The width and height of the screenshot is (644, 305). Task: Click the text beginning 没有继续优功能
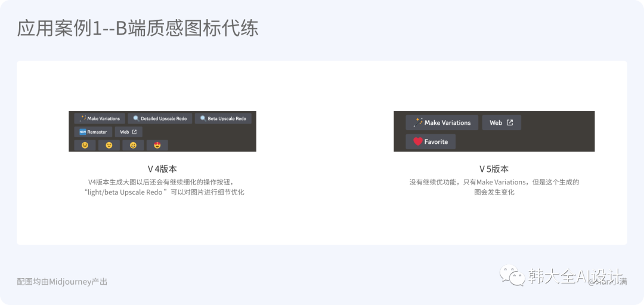point(494,181)
